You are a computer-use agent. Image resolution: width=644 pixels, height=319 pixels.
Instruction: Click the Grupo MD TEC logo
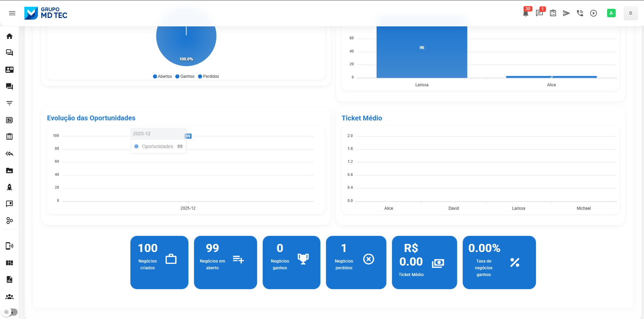pyautogui.click(x=46, y=13)
